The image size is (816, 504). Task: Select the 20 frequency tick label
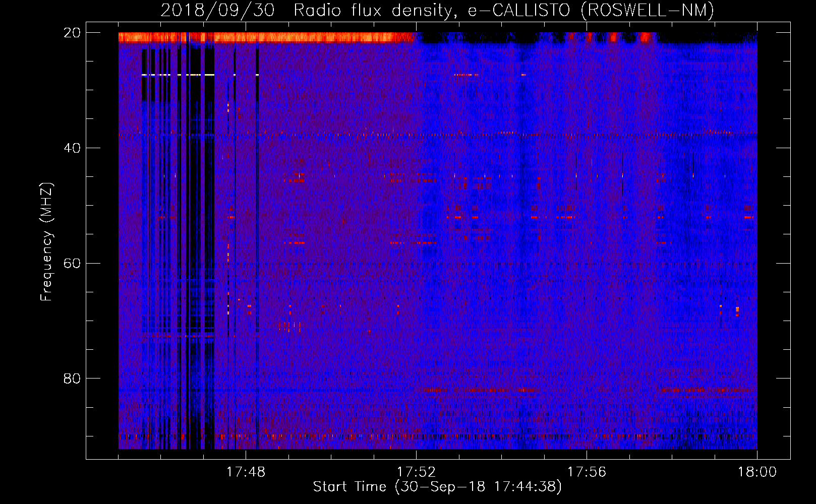pyautogui.click(x=72, y=33)
